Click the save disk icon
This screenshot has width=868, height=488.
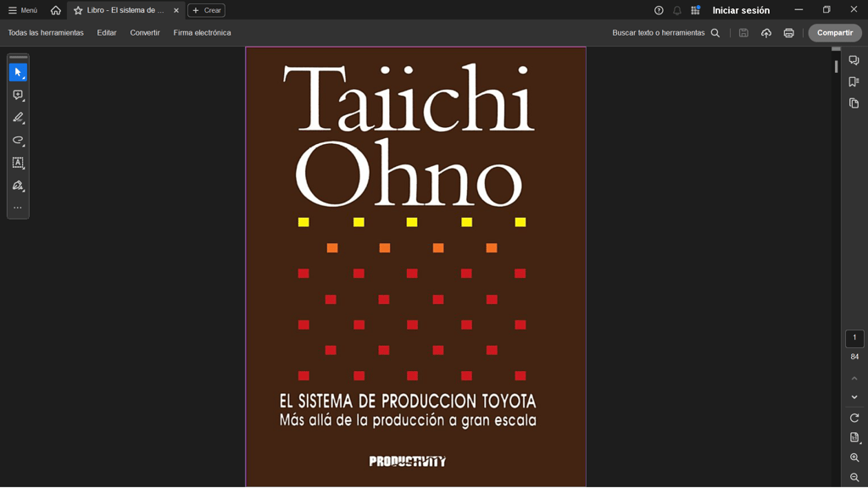coord(743,33)
